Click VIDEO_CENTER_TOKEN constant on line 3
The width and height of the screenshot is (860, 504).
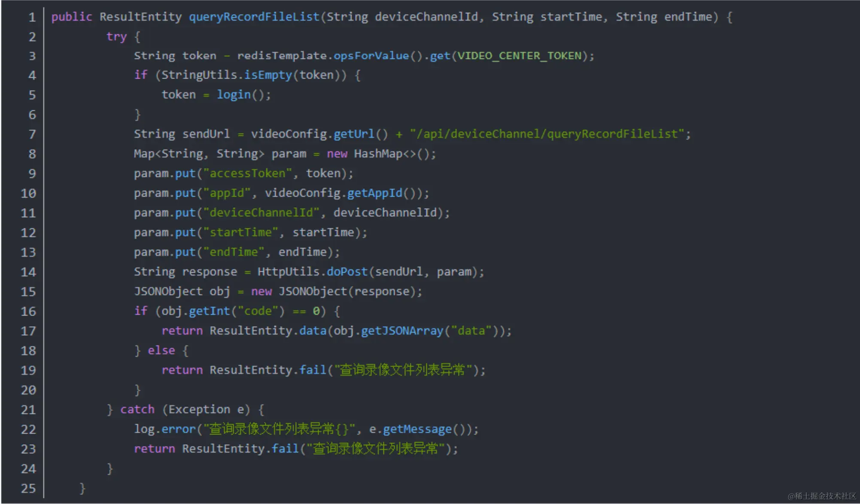click(x=520, y=56)
